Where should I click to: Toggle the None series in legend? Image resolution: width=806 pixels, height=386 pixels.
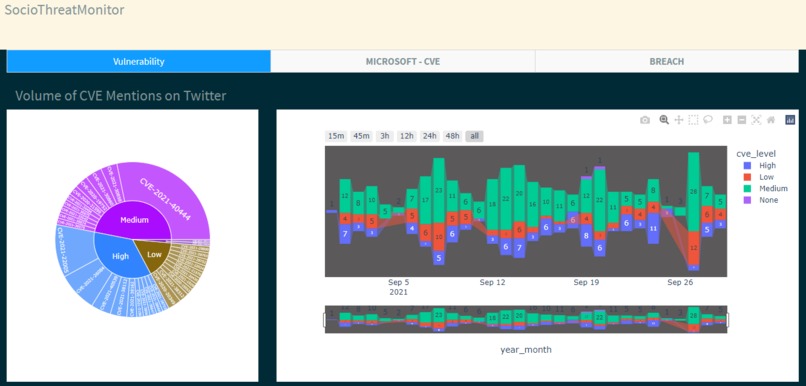point(760,200)
